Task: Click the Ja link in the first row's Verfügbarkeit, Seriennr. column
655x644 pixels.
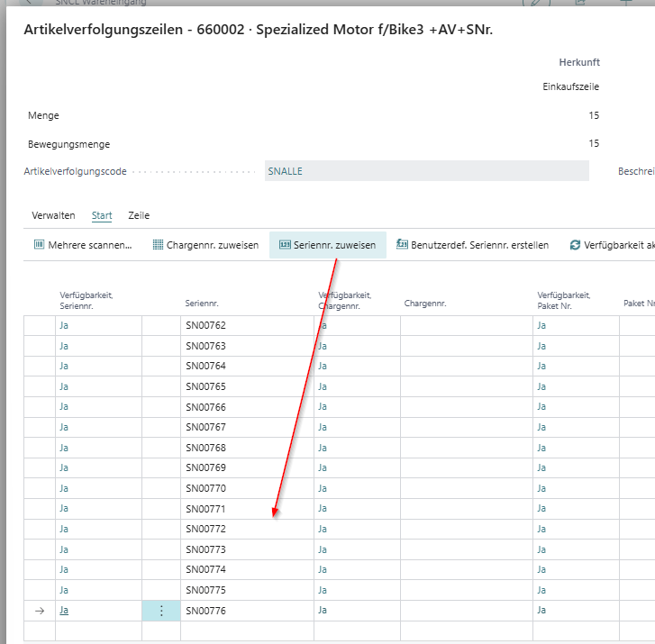Action: (64, 325)
